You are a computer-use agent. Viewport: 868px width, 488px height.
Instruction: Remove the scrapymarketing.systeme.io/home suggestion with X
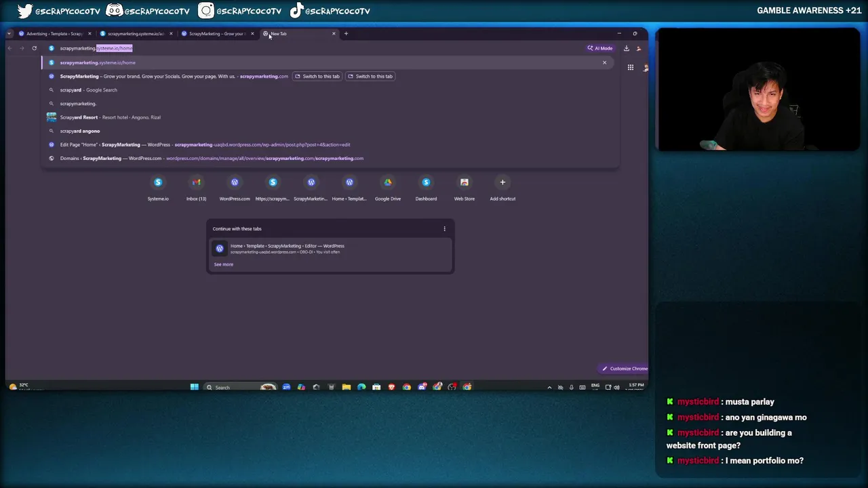(x=604, y=62)
